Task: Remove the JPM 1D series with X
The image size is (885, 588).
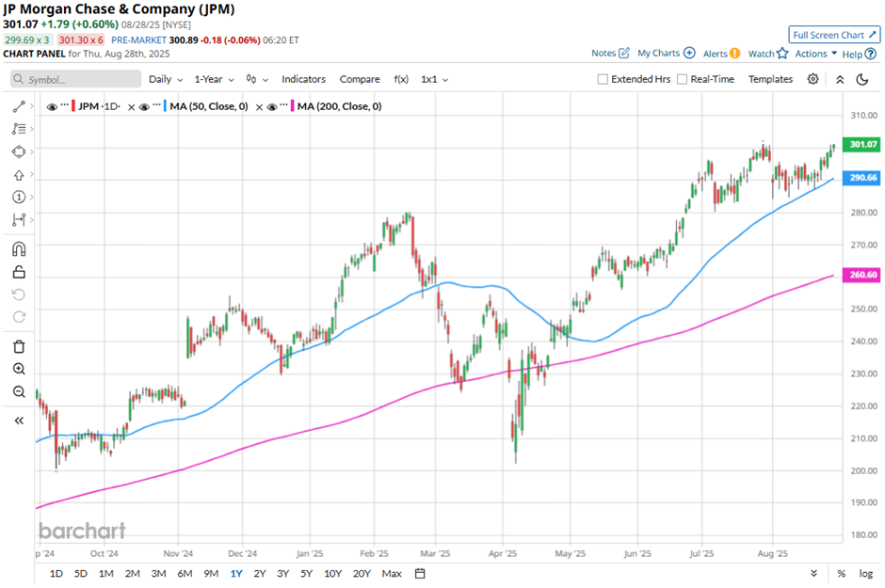Action: tap(131, 107)
